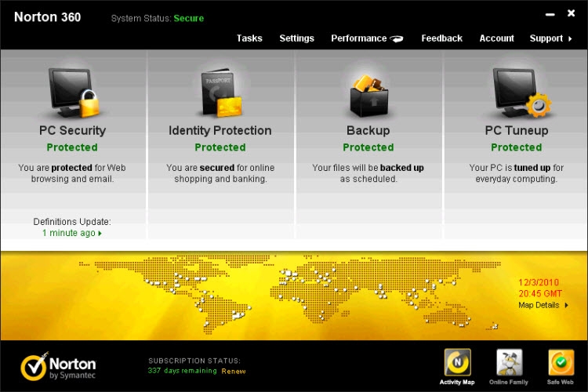Click the Performance flip arrow icon
This screenshot has width=588, height=392.
(x=397, y=38)
